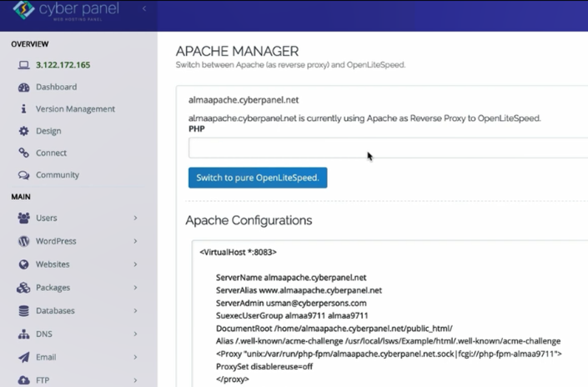Open the PHP version dropdown
The width and height of the screenshot is (588, 387).
[388, 148]
